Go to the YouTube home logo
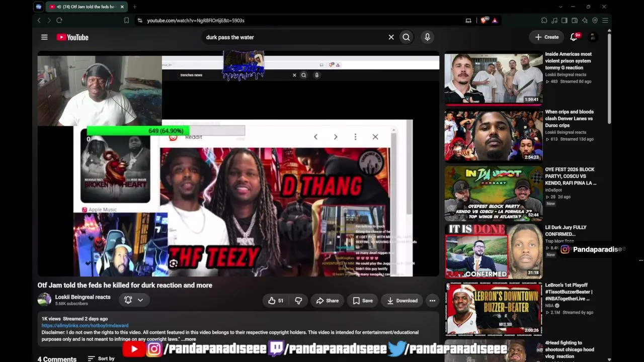644x362 pixels. pyautogui.click(x=72, y=37)
